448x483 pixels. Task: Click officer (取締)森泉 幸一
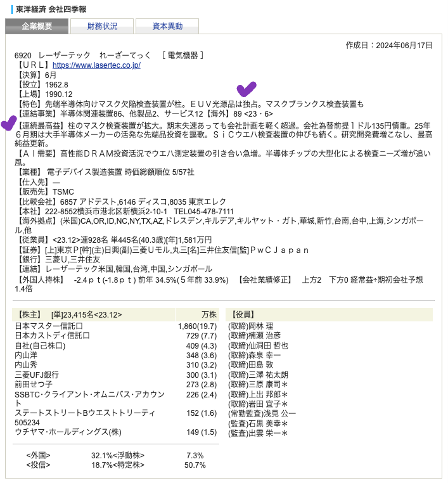[x=254, y=355]
